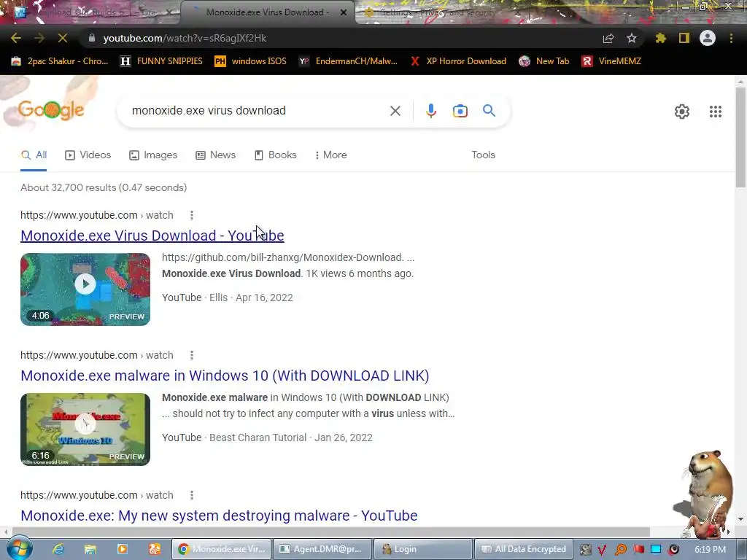Open the windows ISOS bookmark
This screenshot has width=747, height=560.
coord(251,61)
